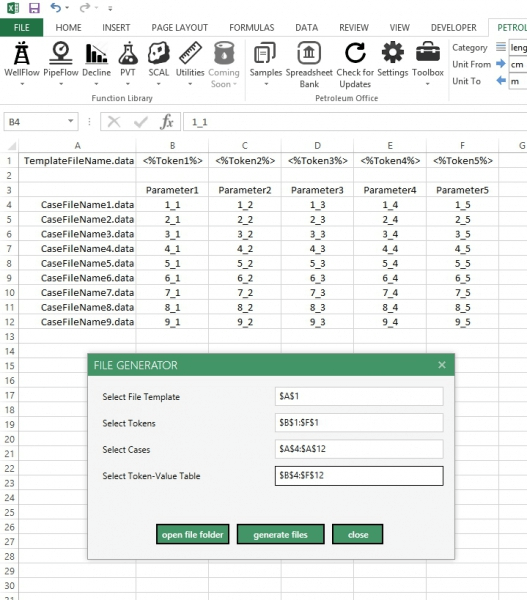The width and height of the screenshot is (527, 600).
Task: Click the Unit To m field
Action: (518, 81)
